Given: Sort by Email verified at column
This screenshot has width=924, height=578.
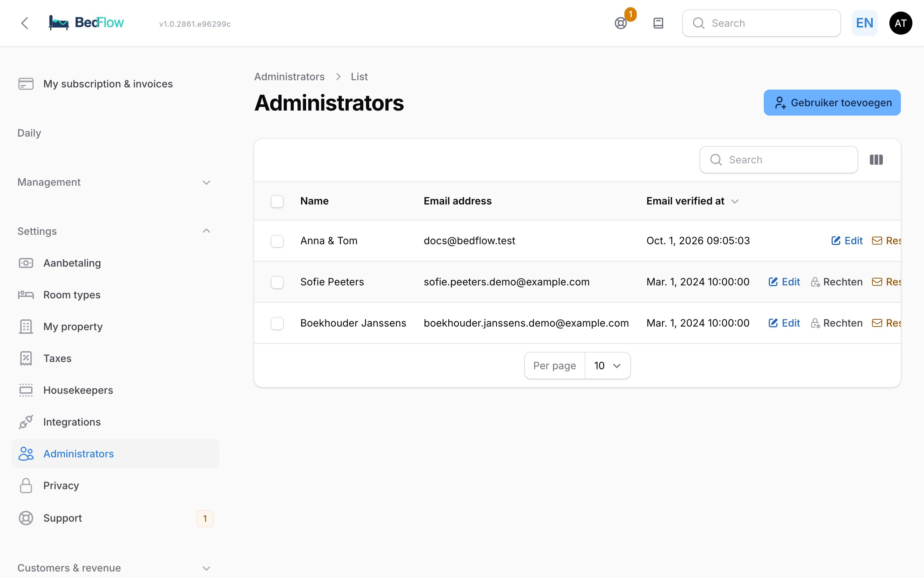Looking at the screenshot, I should tap(693, 201).
